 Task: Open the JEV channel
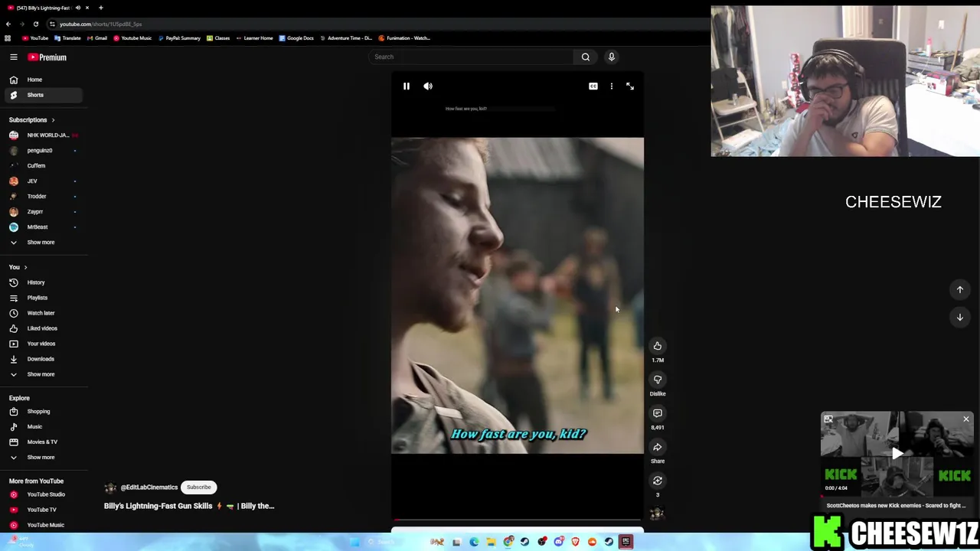pos(44,181)
